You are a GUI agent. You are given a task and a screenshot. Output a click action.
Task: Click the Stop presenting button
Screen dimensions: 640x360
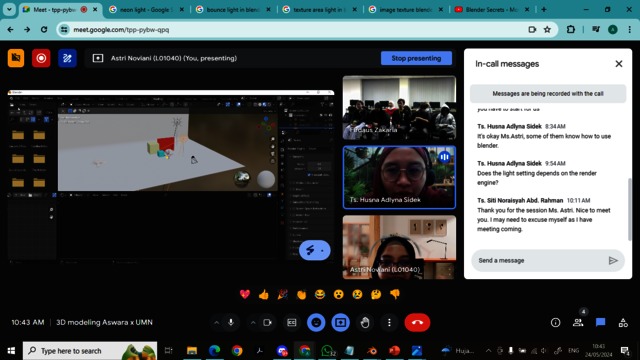pyautogui.click(x=416, y=58)
